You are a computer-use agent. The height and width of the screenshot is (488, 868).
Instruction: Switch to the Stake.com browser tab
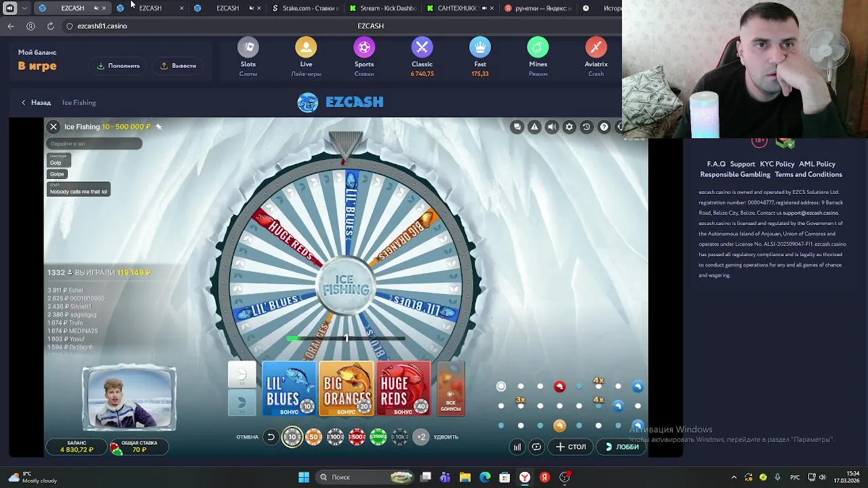point(304,8)
